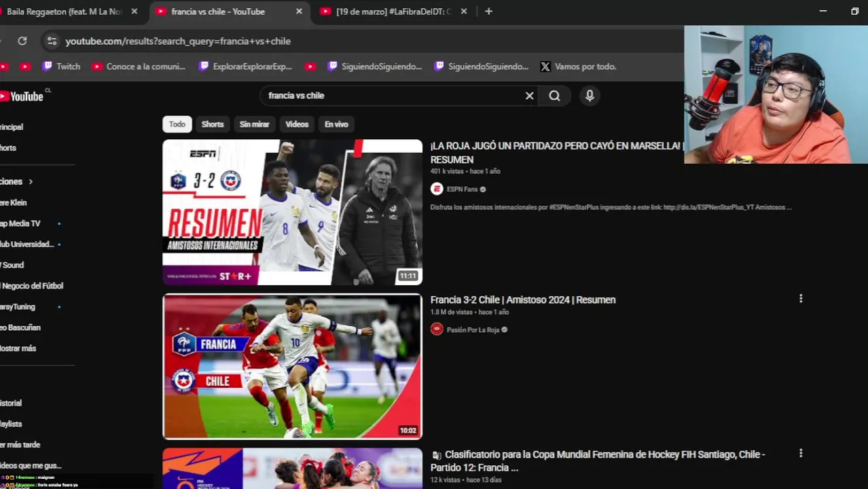Clear the search query with X icon

pos(530,96)
